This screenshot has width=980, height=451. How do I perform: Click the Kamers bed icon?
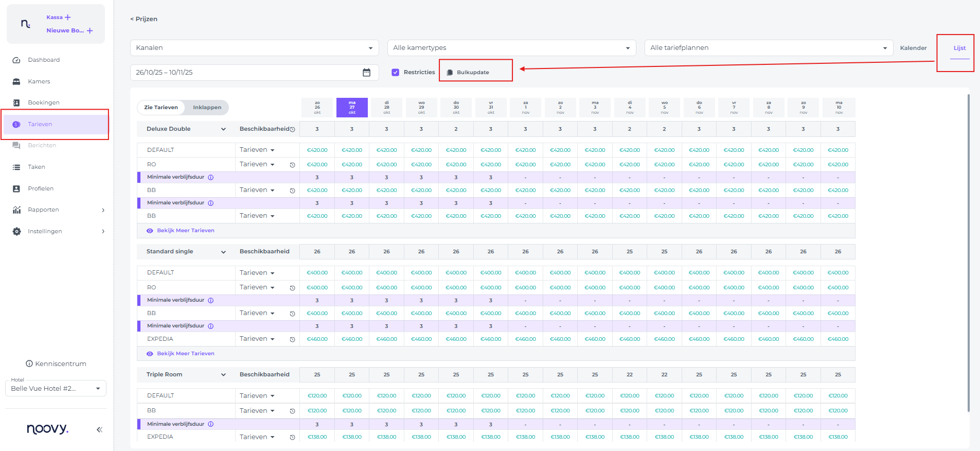(x=16, y=82)
